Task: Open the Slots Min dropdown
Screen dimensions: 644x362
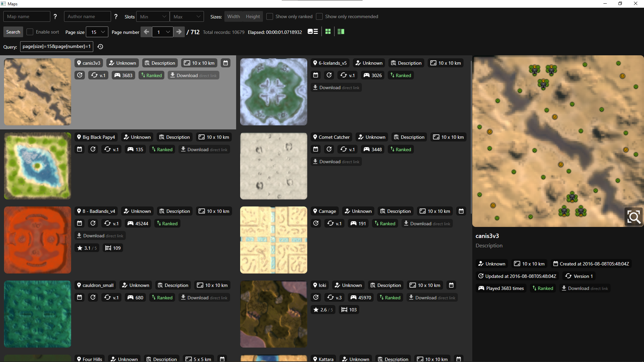Action: click(153, 16)
